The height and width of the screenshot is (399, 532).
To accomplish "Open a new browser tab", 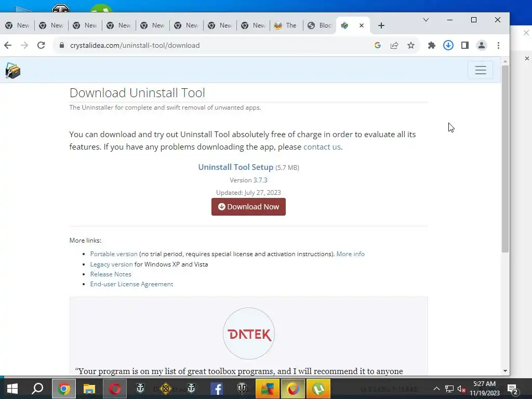I will click(x=381, y=25).
